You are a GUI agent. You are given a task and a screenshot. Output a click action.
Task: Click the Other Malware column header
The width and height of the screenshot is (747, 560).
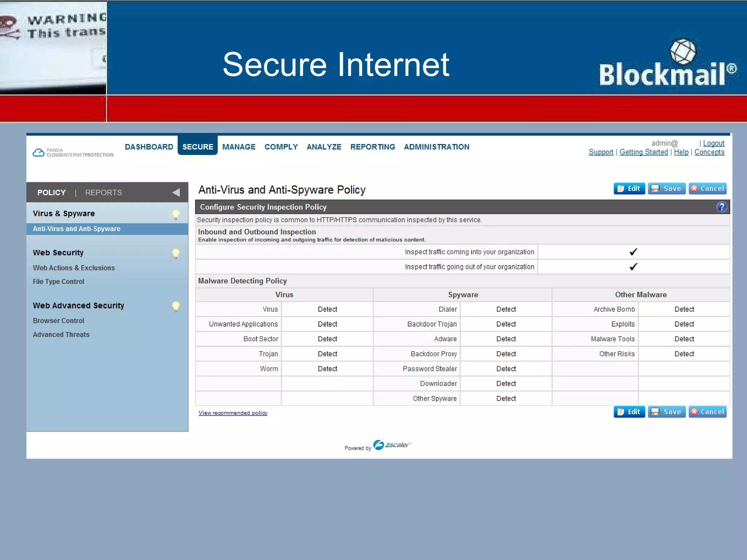pos(641,295)
